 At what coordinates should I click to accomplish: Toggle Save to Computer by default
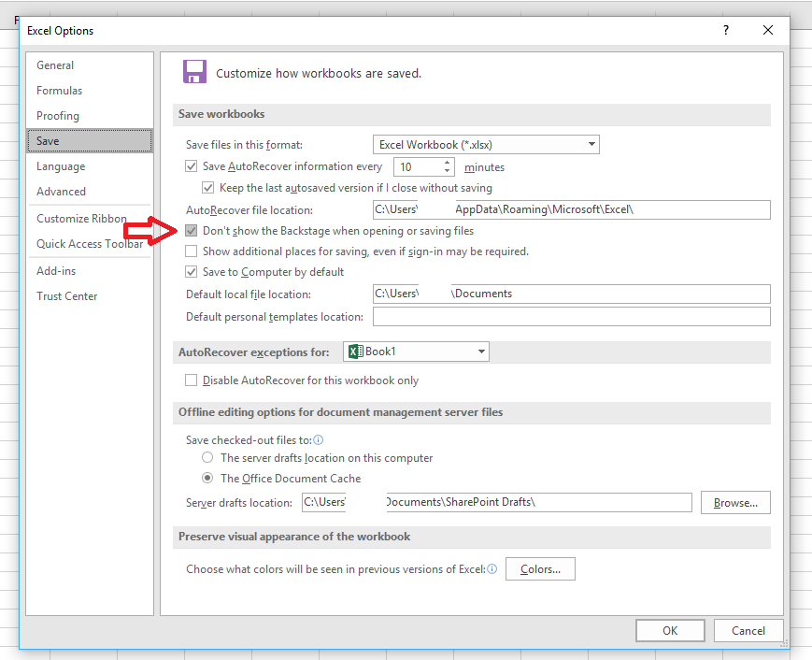tap(192, 271)
